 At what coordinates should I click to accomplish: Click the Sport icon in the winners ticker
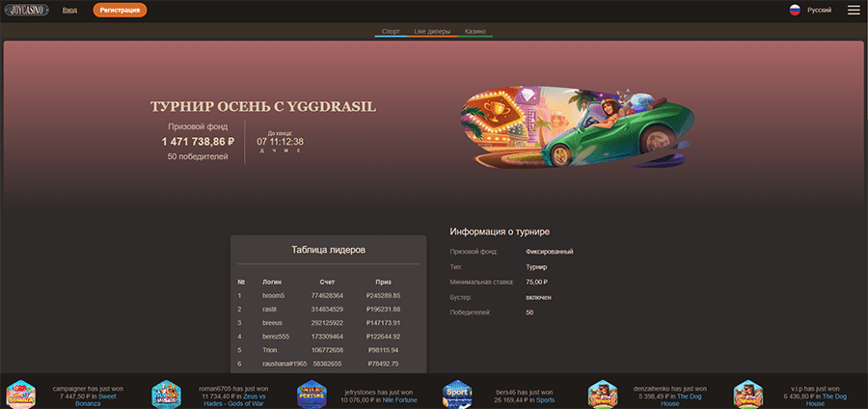coord(457,394)
